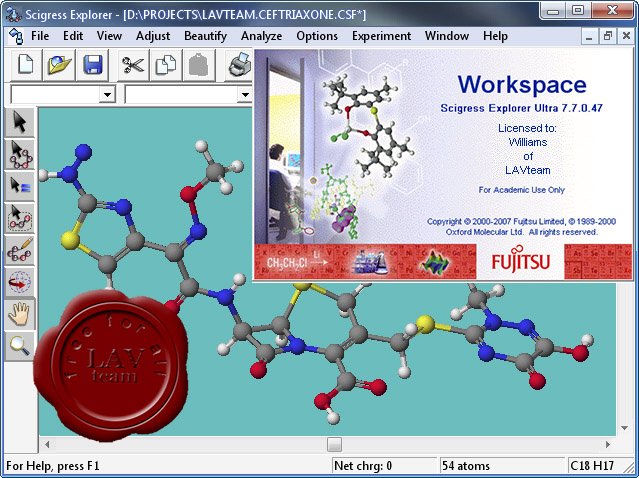Click the horizontal scrollbar left arrow
The height and width of the screenshot is (478, 639).
click(47, 444)
